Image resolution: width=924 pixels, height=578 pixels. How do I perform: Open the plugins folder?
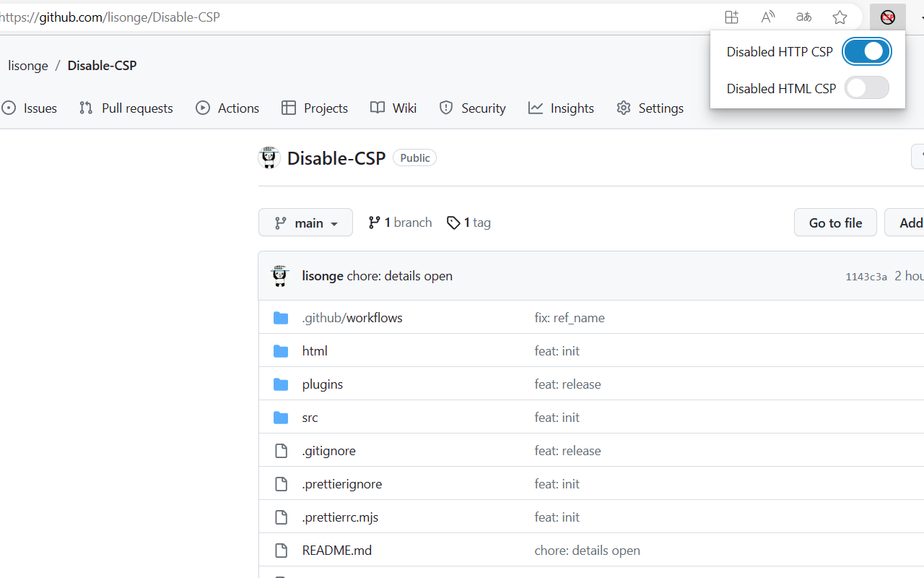click(x=323, y=384)
